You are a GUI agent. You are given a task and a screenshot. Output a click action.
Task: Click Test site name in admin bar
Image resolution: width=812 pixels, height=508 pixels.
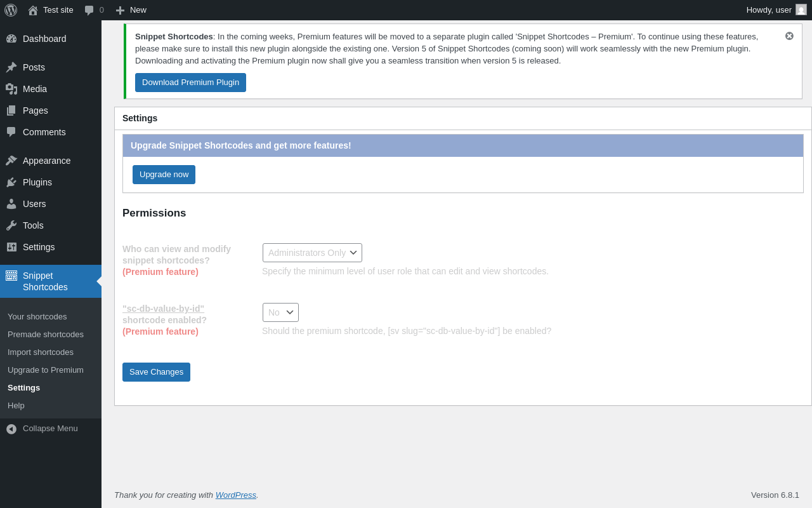(x=58, y=10)
